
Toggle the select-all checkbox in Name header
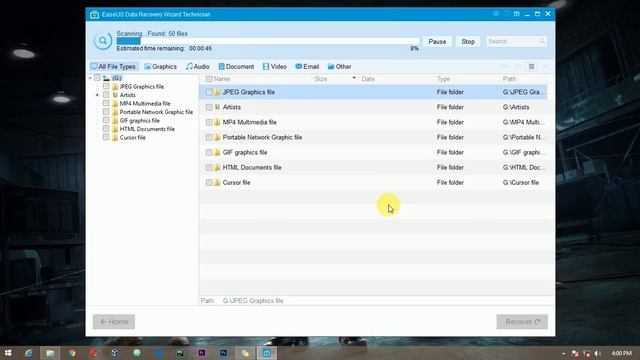209,79
